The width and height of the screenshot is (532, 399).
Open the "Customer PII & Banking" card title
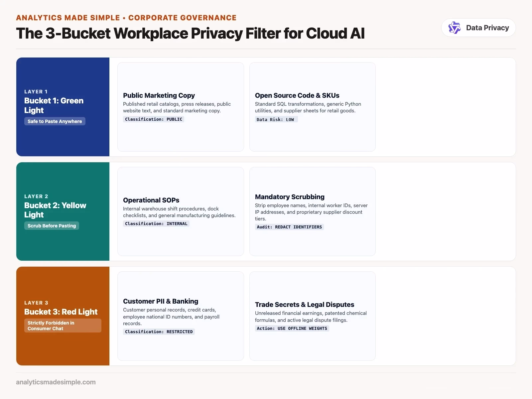coord(161,301)
